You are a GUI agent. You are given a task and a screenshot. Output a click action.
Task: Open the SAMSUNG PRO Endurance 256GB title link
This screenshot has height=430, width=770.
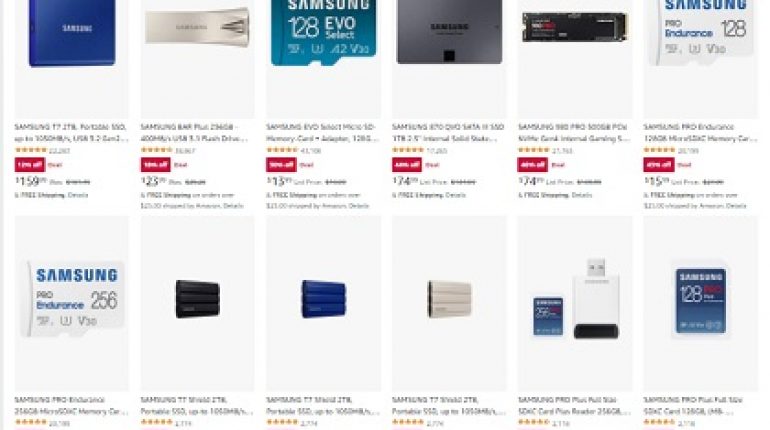pyautogui.click(x=72, y=405)
